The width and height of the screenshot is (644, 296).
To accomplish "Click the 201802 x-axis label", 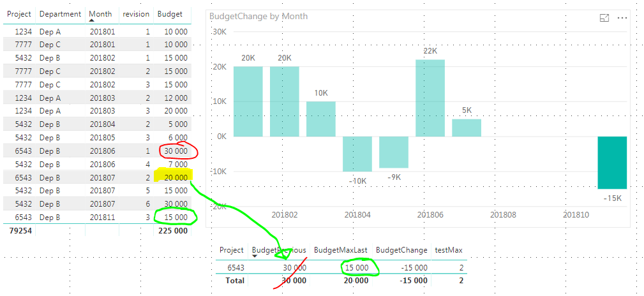I will 285,215.
